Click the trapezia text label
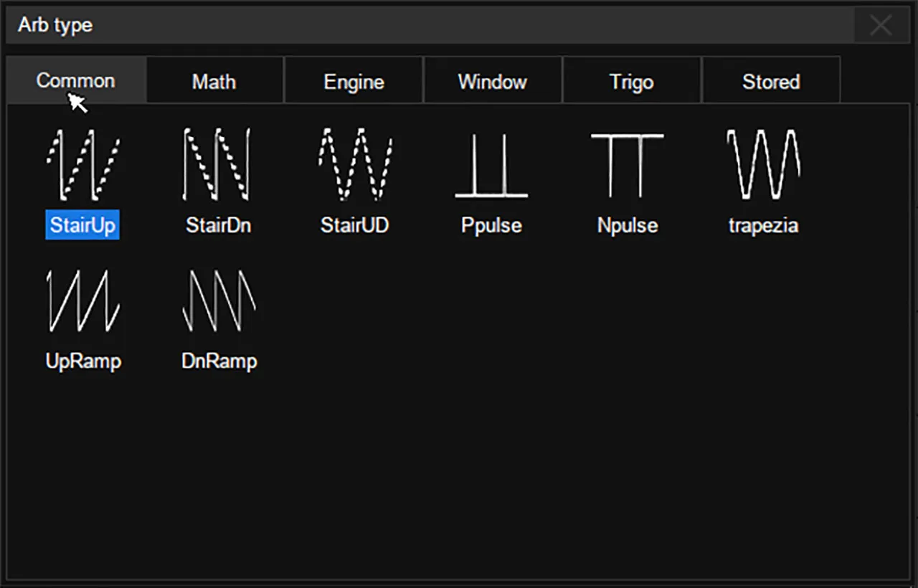 pyautogui.click(x=763, y=225)
